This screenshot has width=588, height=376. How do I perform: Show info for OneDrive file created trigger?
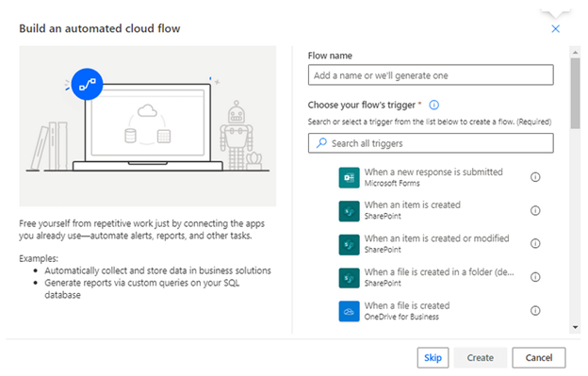click(535, 310)
